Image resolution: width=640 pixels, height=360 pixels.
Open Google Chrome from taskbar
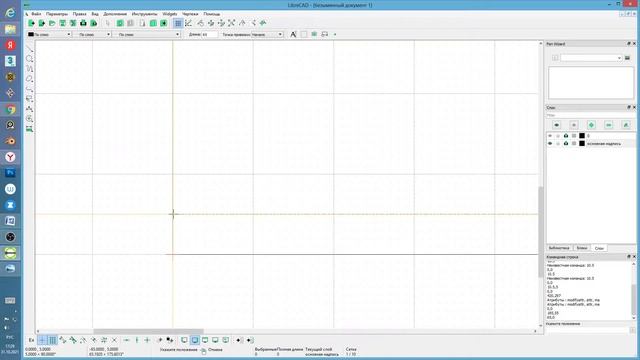tap(10, 109)
